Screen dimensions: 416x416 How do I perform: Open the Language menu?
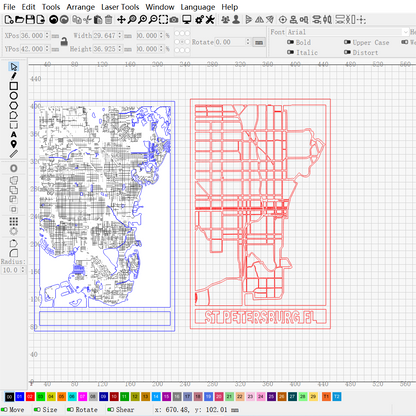pyautogui.click(x=198, y=7)
